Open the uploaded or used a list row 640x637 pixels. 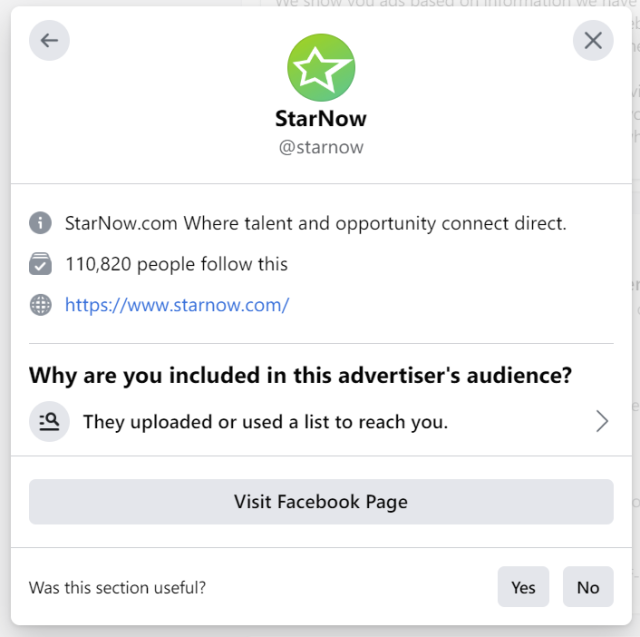[x=321, y=422]
